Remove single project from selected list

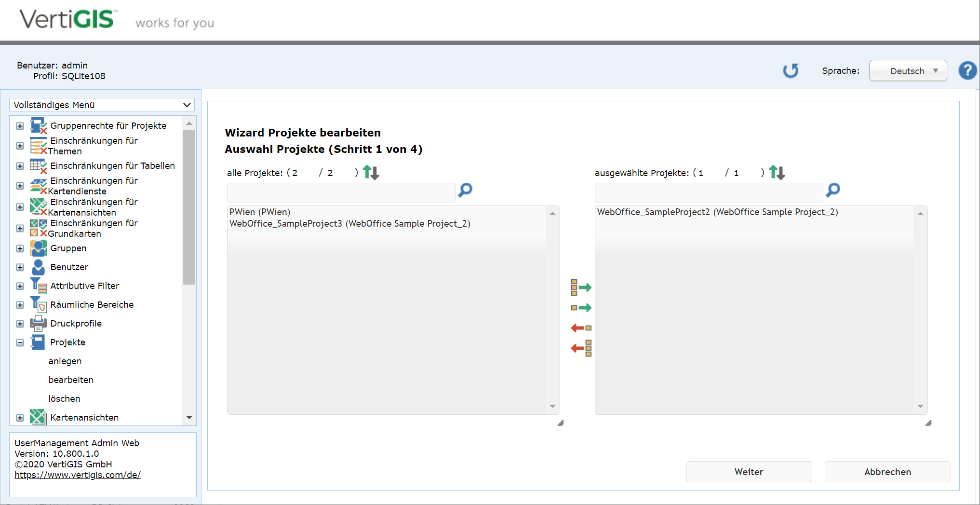pyautogui.click(x=581, y=328)
